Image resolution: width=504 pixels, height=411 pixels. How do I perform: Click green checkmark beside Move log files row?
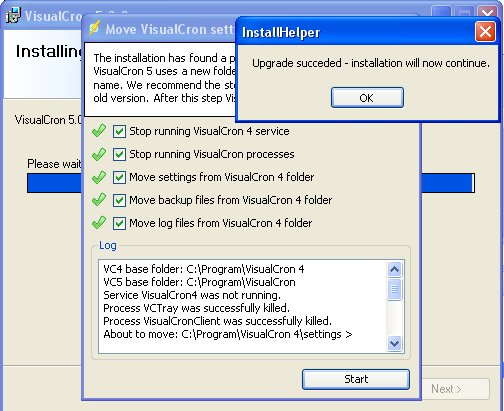99,223
